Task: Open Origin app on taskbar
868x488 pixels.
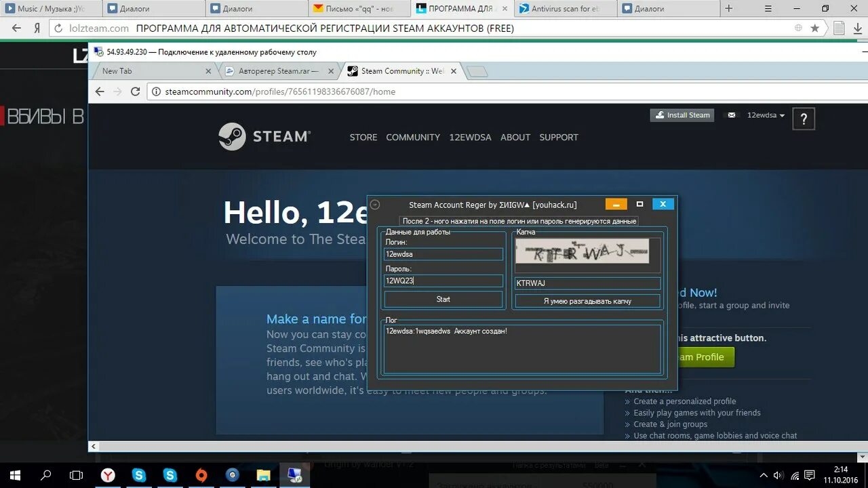Action: click(201, 476)
